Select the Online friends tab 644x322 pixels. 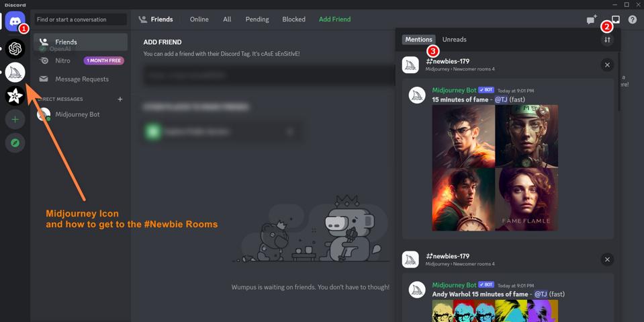pyautogui.click(x=199, y=19)
